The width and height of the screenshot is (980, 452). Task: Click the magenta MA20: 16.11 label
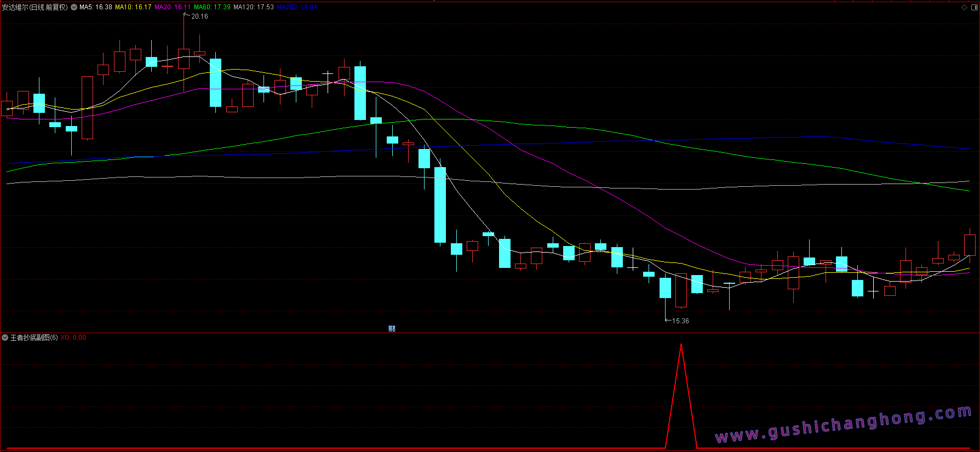coord(173,7)
